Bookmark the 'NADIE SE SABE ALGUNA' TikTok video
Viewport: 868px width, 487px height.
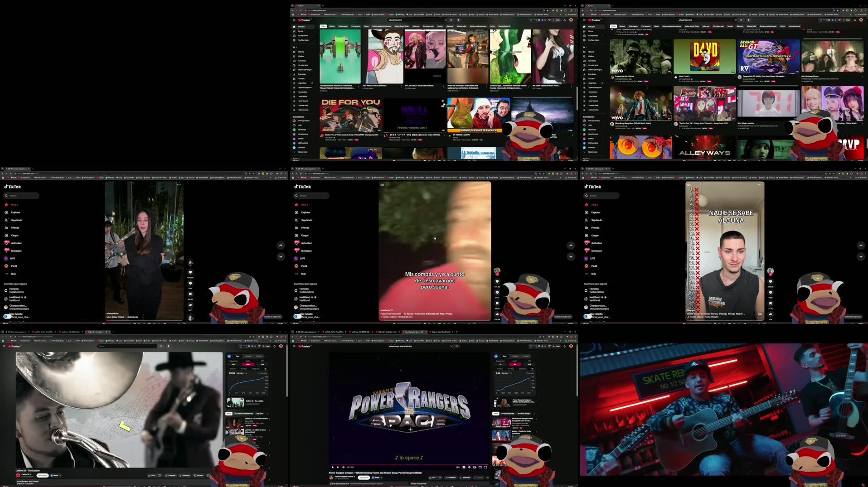point(771,303)
